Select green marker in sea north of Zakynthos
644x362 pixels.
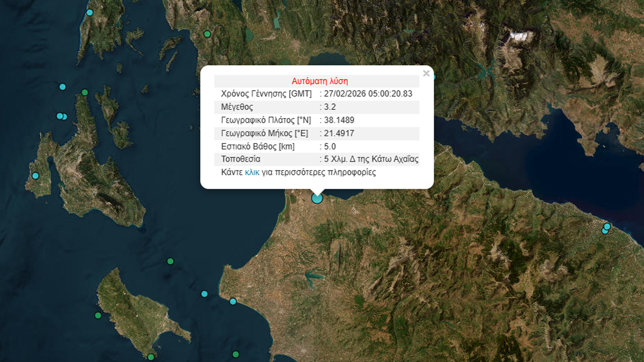[x=170, y=261]
